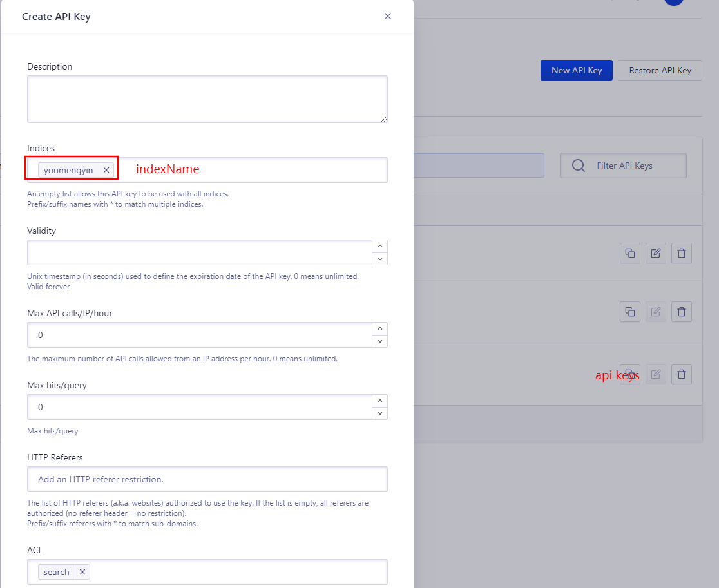Click the Validity input field
Viewport: 719px width, 588px height.
pos(200,252)
